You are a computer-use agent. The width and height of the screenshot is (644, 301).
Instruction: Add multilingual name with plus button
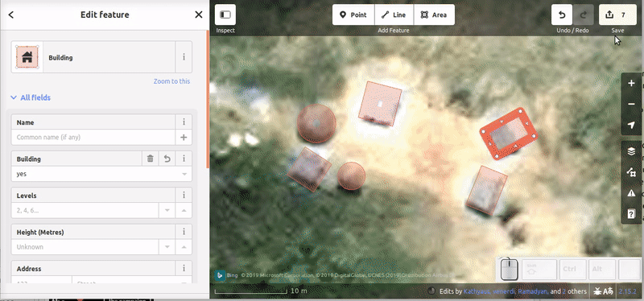click(184, 137)
